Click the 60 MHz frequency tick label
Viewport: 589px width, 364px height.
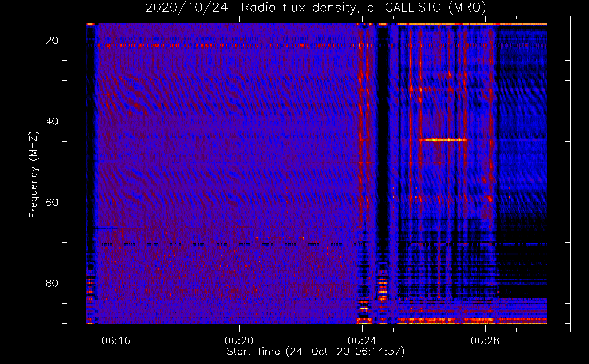[52, 202]
